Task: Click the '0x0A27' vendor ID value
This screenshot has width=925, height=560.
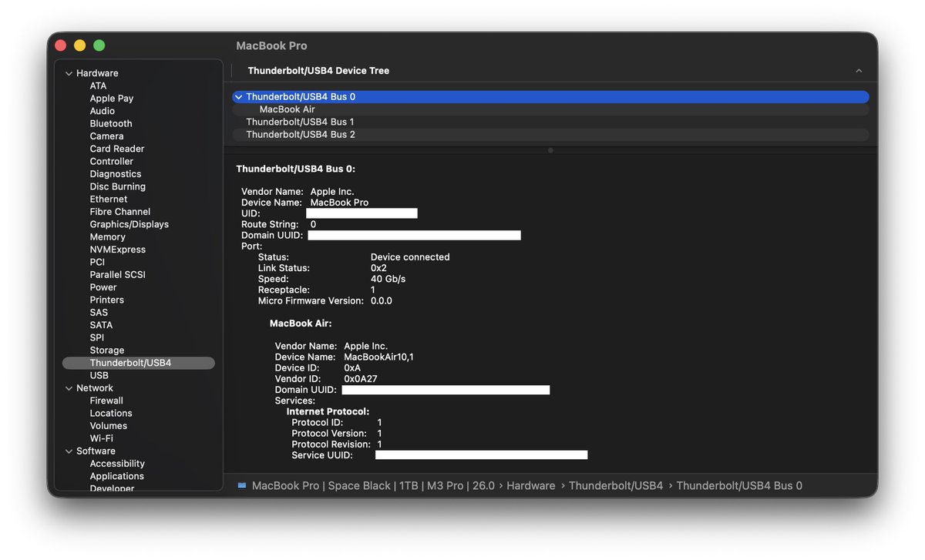Action: click(361, 379)
